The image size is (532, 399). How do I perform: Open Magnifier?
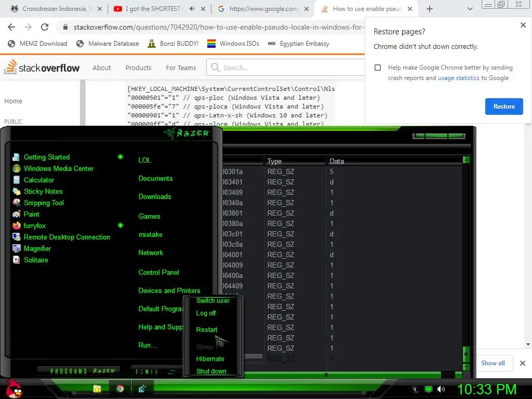pos(32,249)
